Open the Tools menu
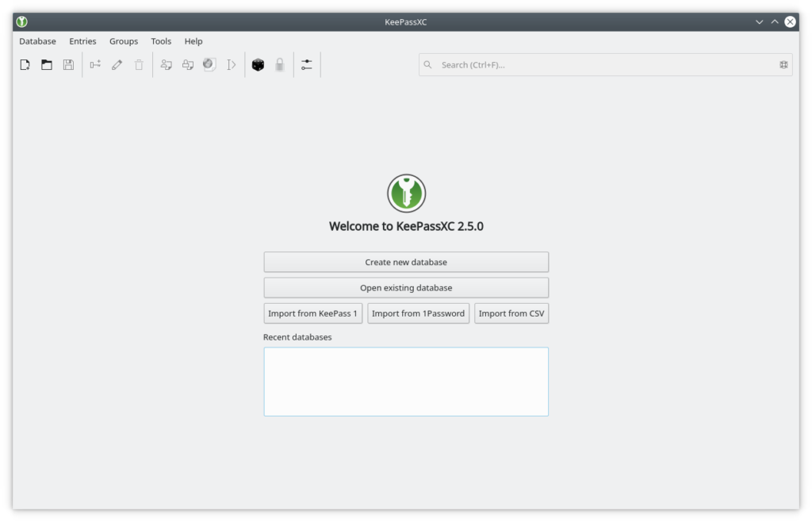This screenshot has height=522, width=812. [161, 41]
